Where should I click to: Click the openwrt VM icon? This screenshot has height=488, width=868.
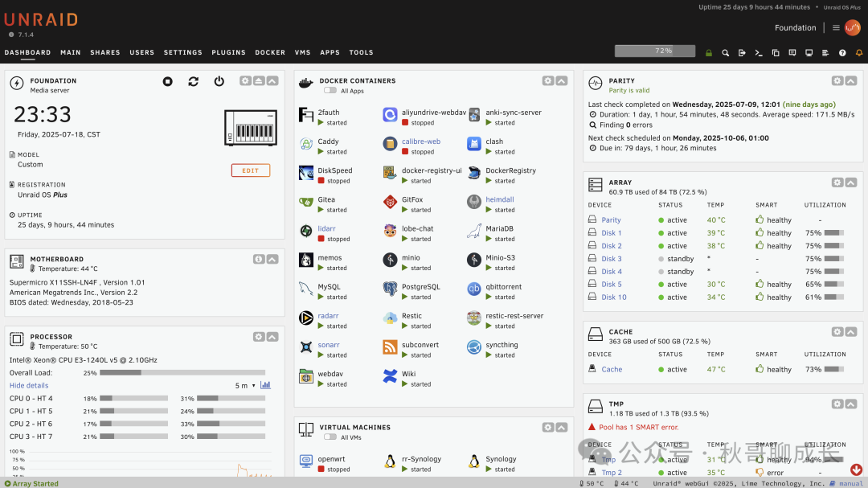(306, 461)
